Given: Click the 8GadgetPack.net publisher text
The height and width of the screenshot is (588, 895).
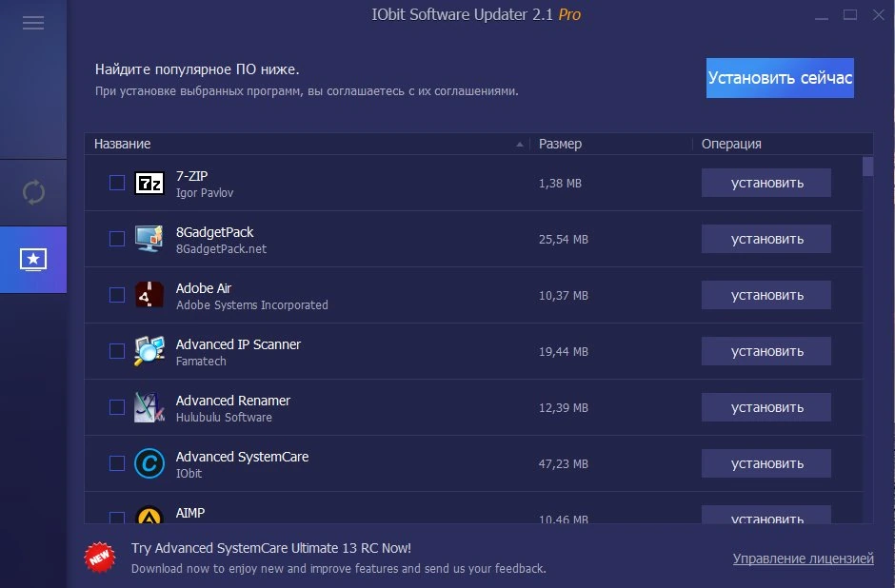Looking at the screenshot, I should pos(221,248).
